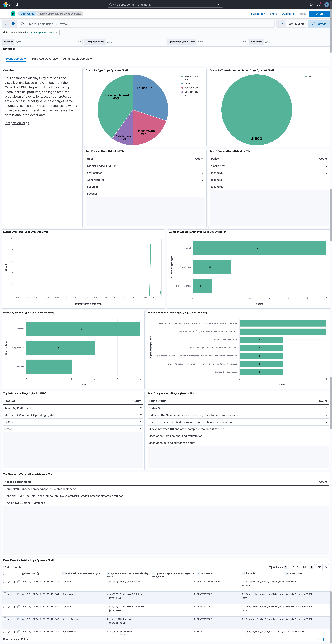The image size is (332, 644).
Task: View notifications with the party-popper icon
Action: (319, 5)
